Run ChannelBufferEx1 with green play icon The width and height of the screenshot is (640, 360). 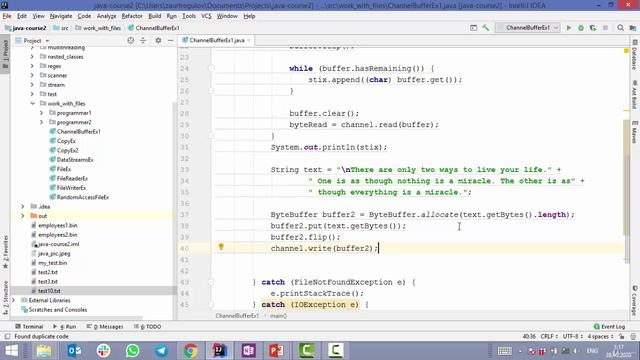(568, 28)
